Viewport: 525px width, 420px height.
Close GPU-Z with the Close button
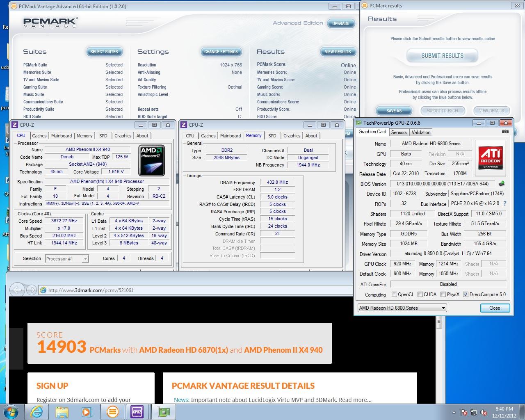click(495, 308)
